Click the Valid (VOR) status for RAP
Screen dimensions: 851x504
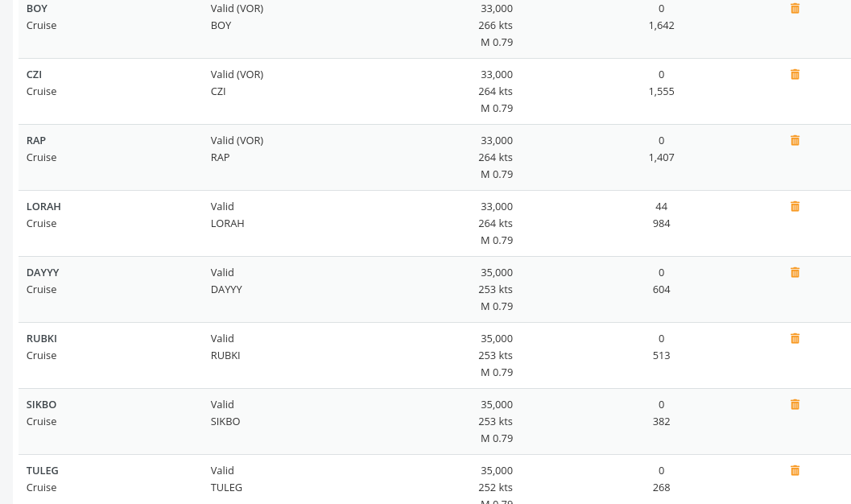[x=237, y=140]
